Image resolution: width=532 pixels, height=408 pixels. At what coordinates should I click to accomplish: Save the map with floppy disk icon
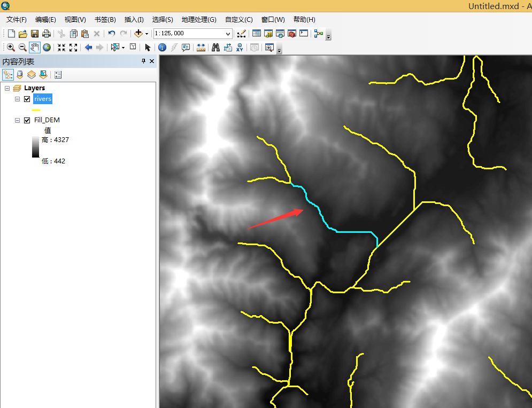pyautogui.click(x=35, y=34)
